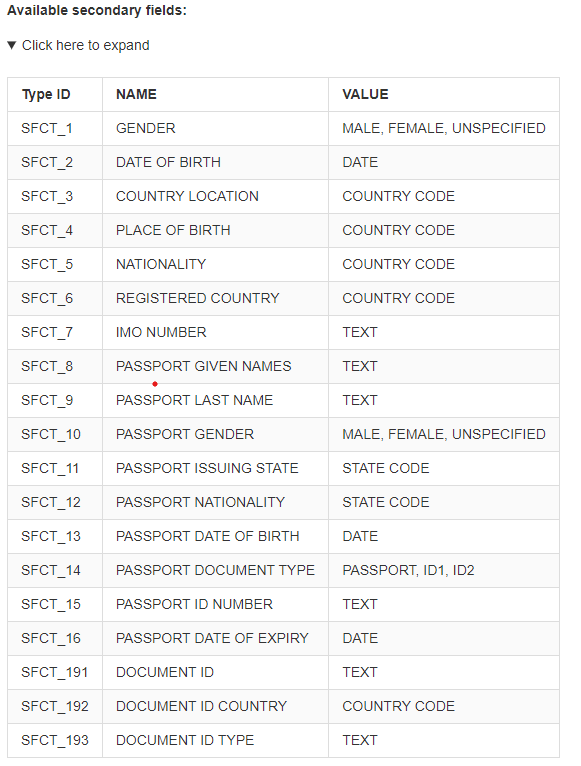Collapse the 'Click here to expand' triangle

click(x=12, y=45)
